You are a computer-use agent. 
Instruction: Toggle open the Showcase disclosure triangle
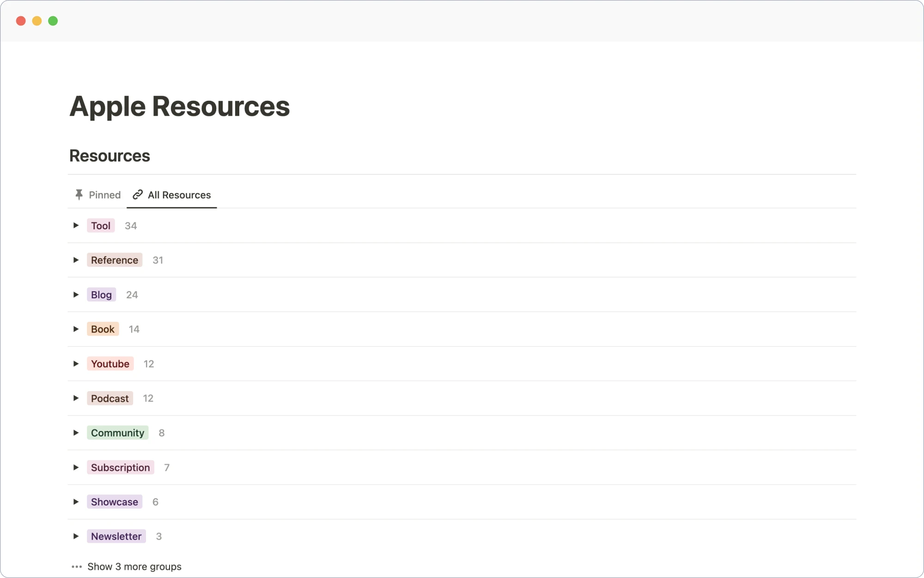pos(76,501)
